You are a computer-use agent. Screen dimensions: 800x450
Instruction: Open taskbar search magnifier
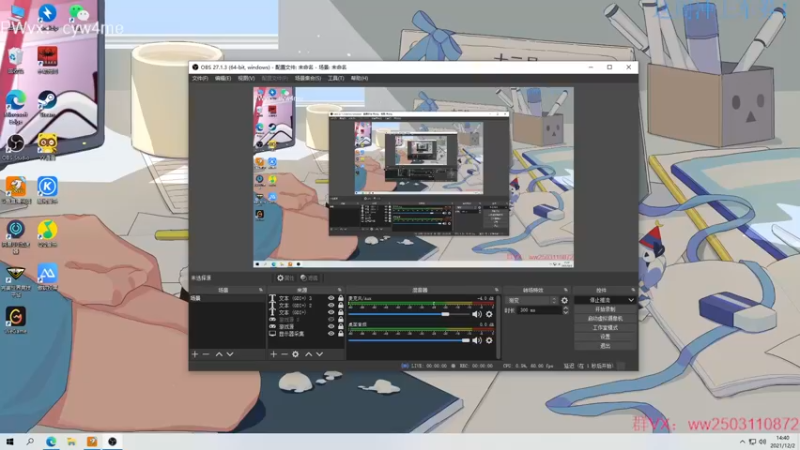(x=30, y=441)
